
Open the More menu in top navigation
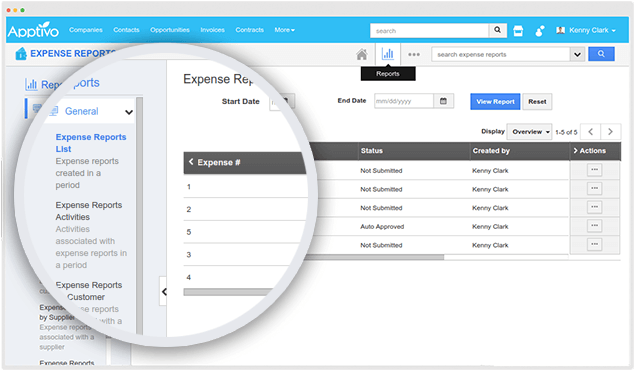[x=284, y=30]
